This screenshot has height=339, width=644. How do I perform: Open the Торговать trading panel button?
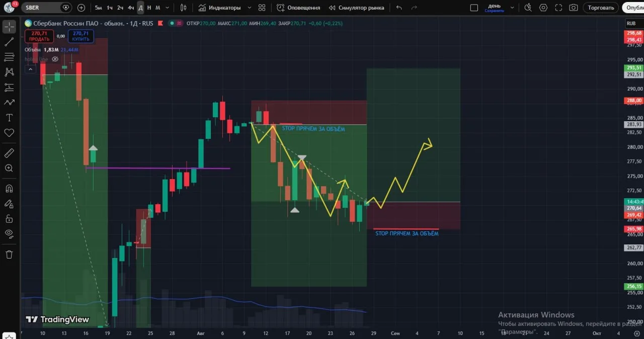coord(601,8)
